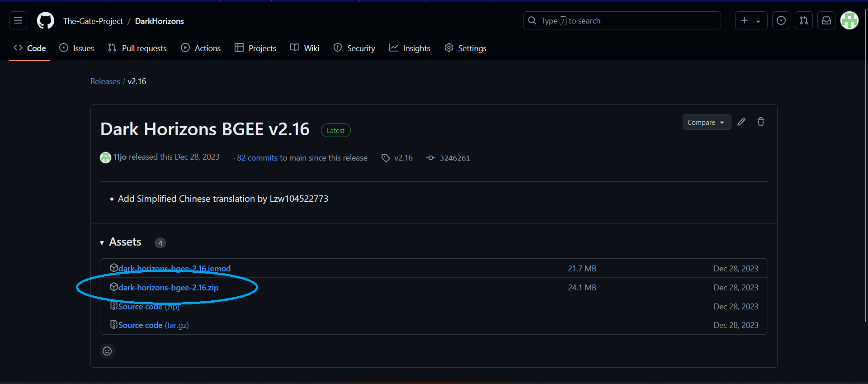Viewport: 868px width, 384px height.
Task: Go to GitHub homepage via Octocat logo
Action: 46,21
